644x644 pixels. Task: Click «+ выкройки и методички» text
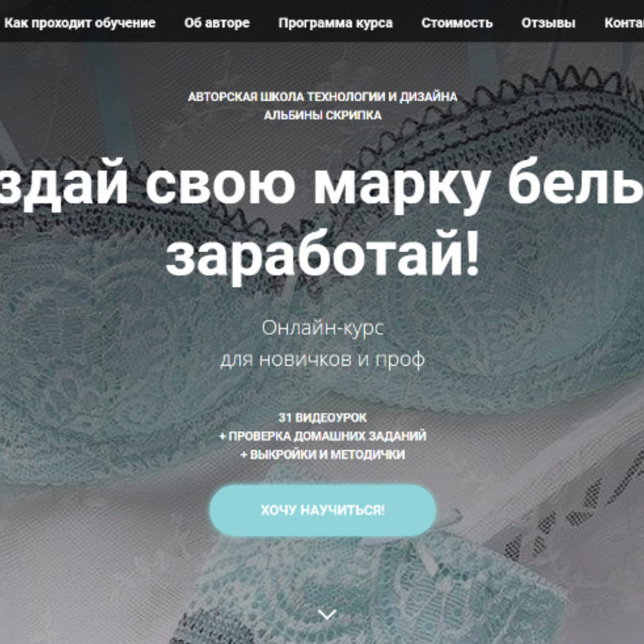coord(323,454)
